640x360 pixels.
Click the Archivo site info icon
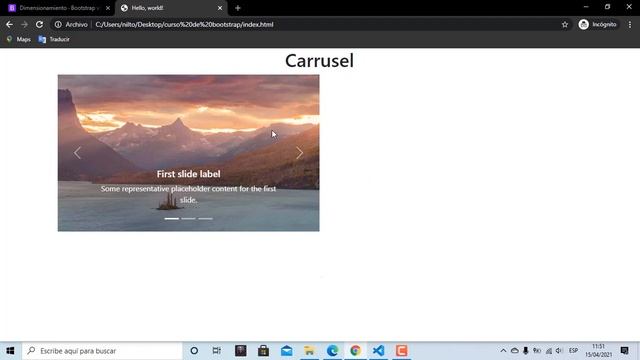tap(58, 24)
